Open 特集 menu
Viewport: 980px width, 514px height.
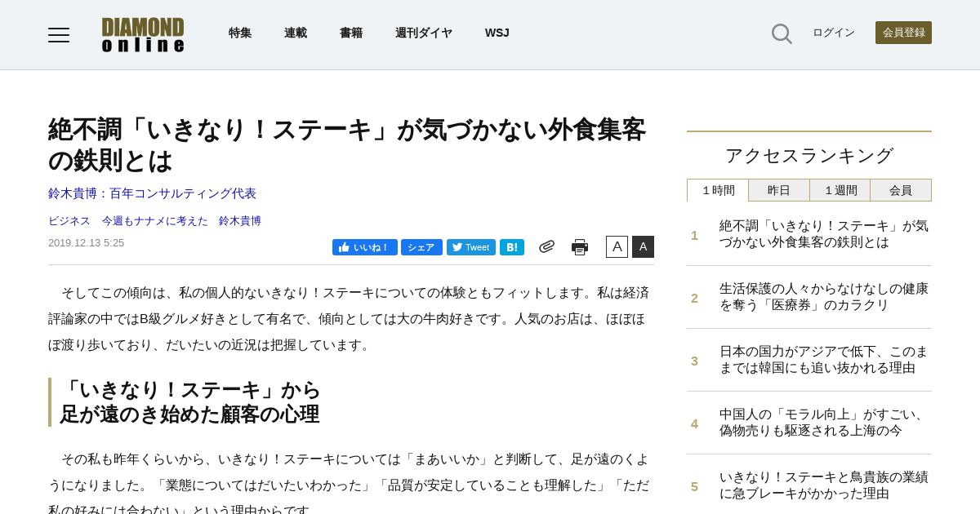pyautogui.click(x=240, y=33)
